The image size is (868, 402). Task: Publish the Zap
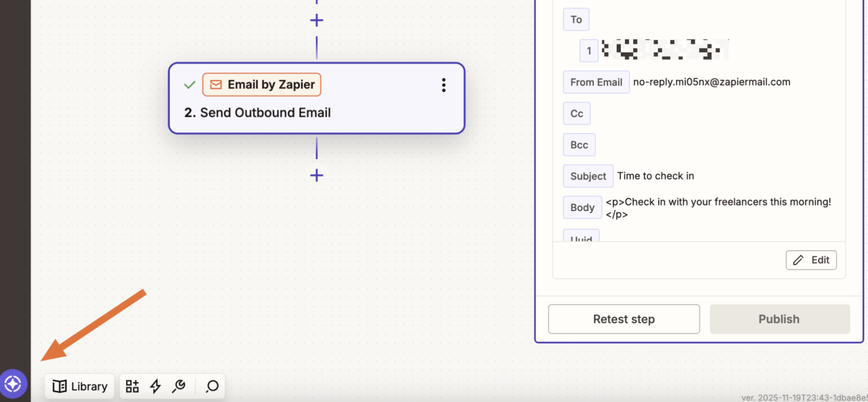pyautogui.click(x=779, y=319)
